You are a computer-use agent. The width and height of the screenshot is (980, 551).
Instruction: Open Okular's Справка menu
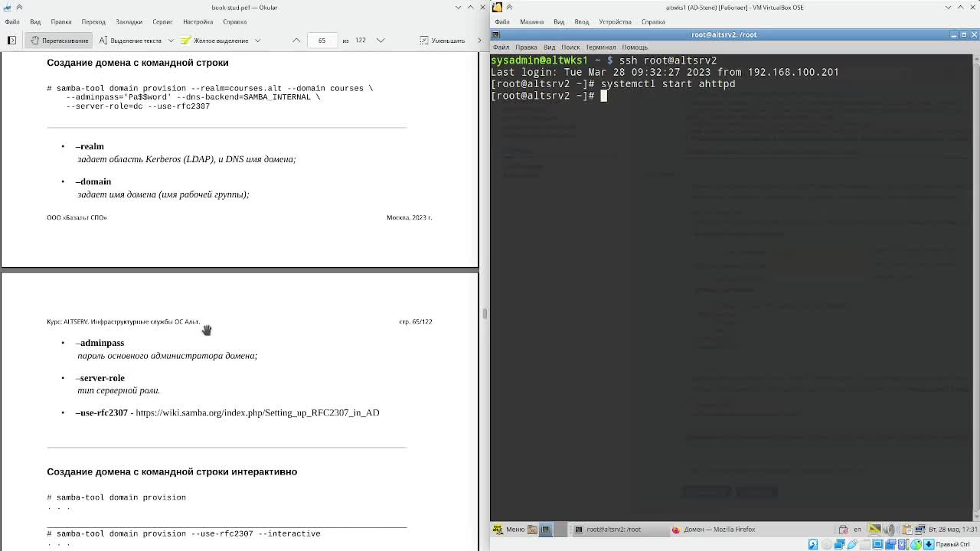point(234,21)
